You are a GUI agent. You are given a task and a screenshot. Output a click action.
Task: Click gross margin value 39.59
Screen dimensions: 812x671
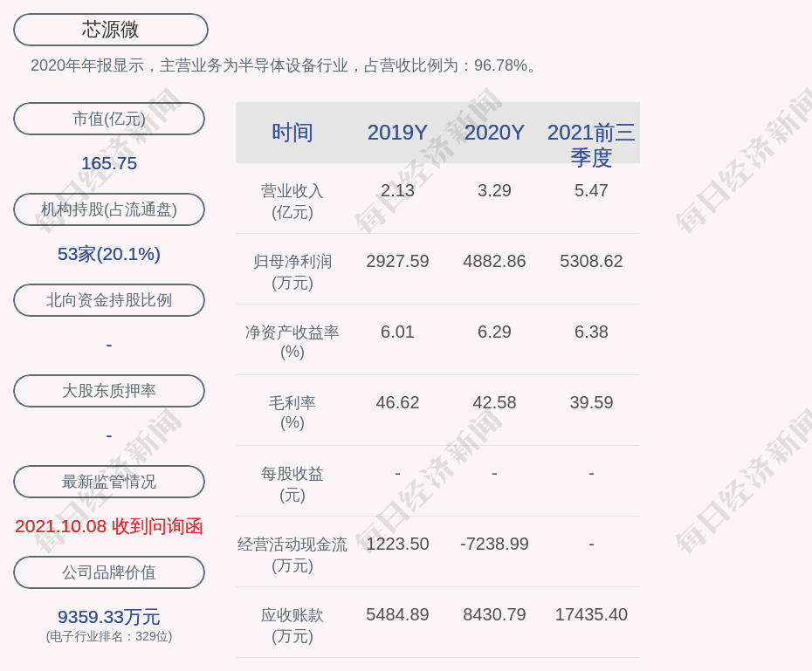tap(591, 402)
